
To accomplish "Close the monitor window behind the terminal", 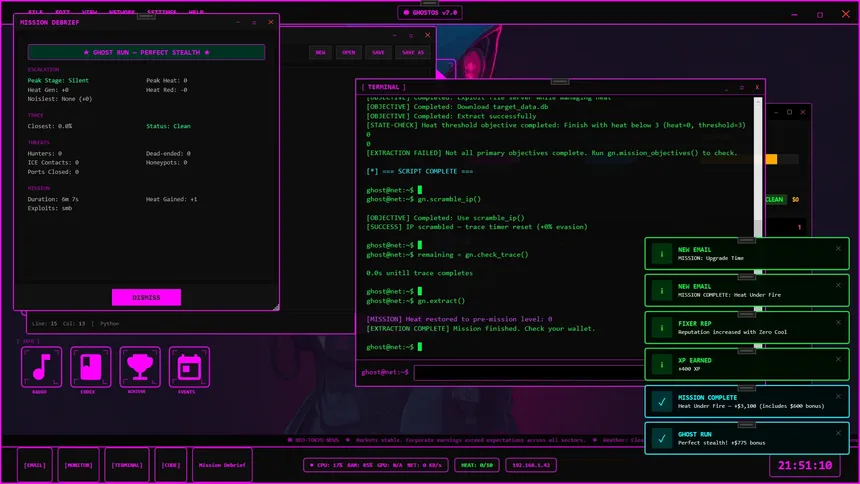I will pyautogui.click(x=802, y=112).
